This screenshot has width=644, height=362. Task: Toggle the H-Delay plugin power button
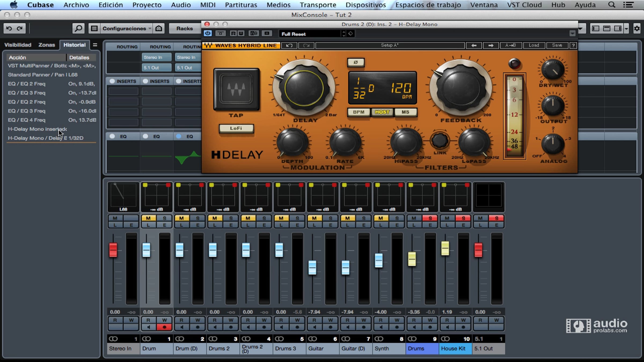[x=207, y=34]
